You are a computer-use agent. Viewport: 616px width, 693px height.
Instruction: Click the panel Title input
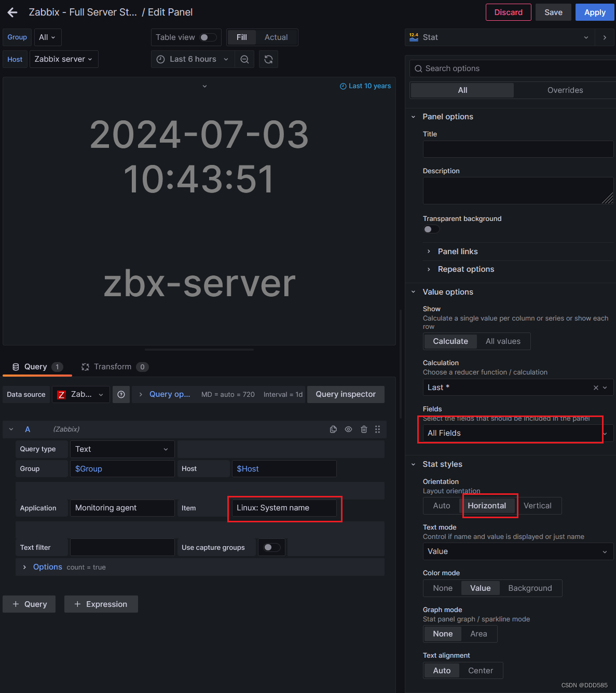point(518,149)
